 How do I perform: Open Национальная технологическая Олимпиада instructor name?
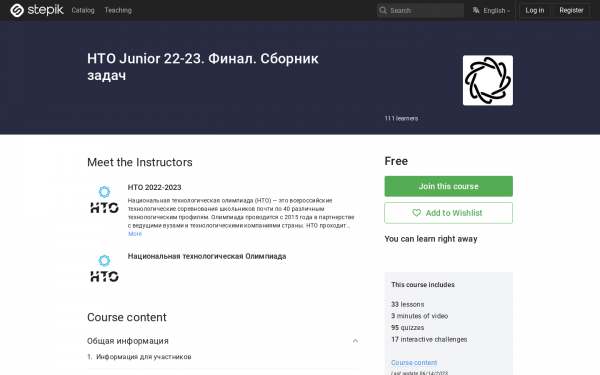pos(207,256)
